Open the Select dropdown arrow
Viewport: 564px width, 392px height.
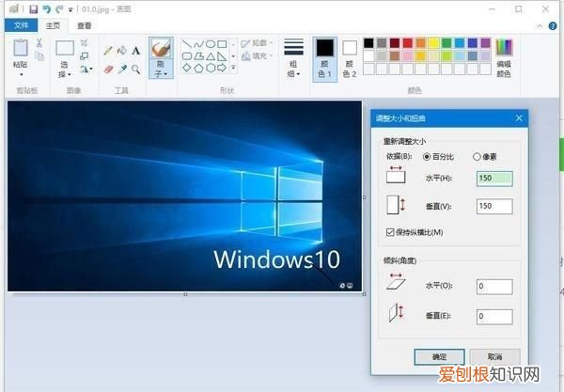[x=69, y=74]
